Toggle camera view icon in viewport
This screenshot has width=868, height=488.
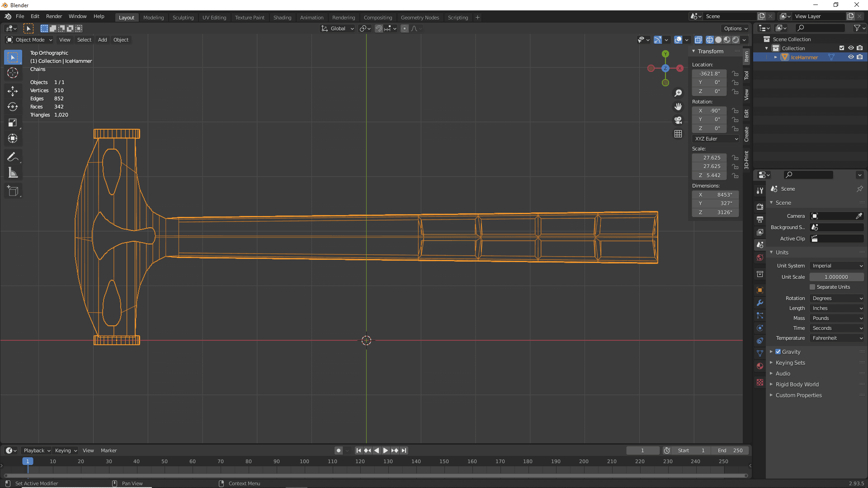pos(678,120)
